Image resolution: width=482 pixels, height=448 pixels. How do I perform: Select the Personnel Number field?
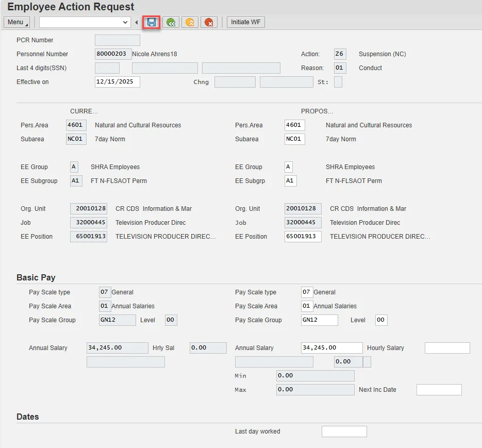(x=113, y=54)
